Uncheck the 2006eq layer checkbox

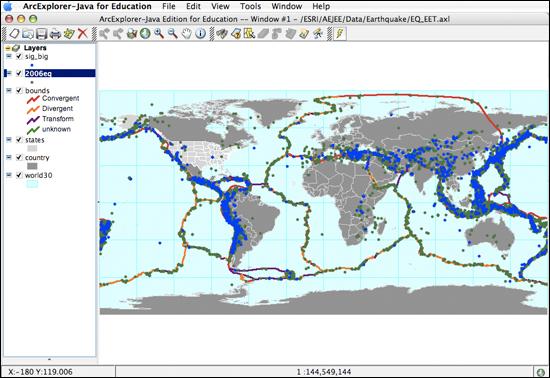tap(19, 73)
